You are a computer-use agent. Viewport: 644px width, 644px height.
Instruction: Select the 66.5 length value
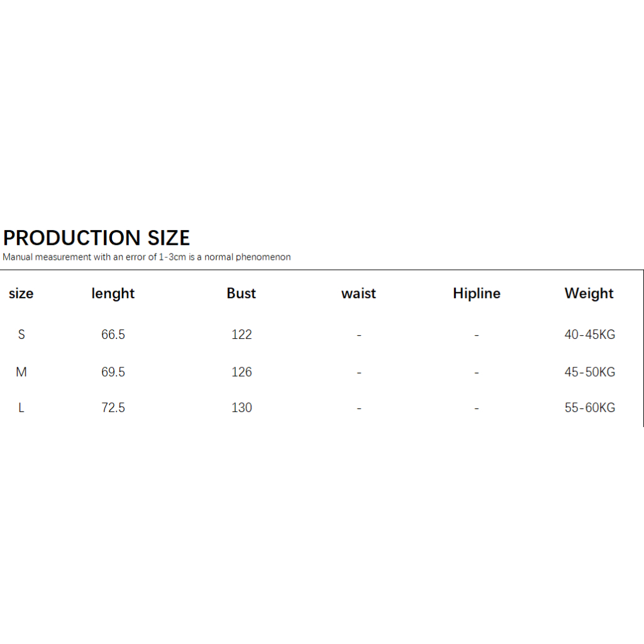click(x=113, y=335)
